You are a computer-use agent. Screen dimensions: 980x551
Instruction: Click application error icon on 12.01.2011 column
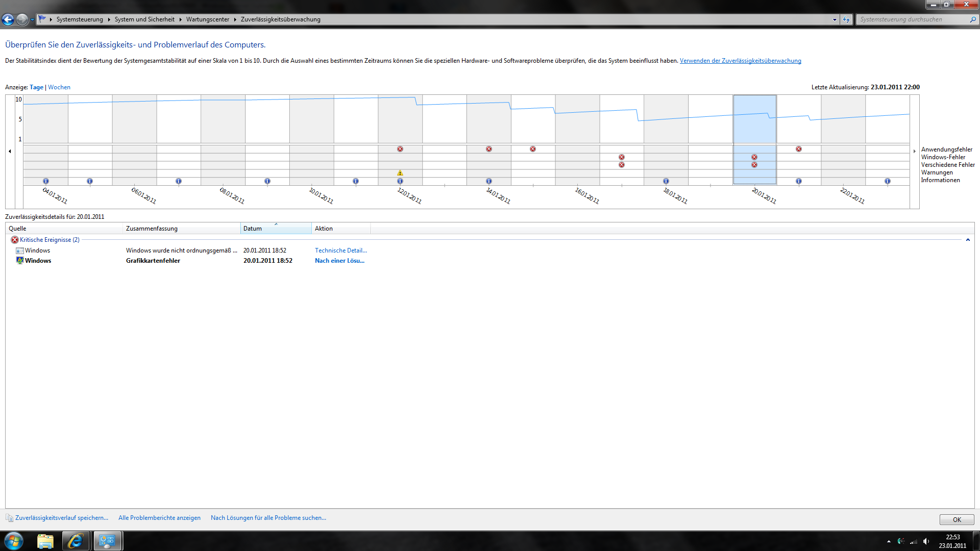point(400,149)
